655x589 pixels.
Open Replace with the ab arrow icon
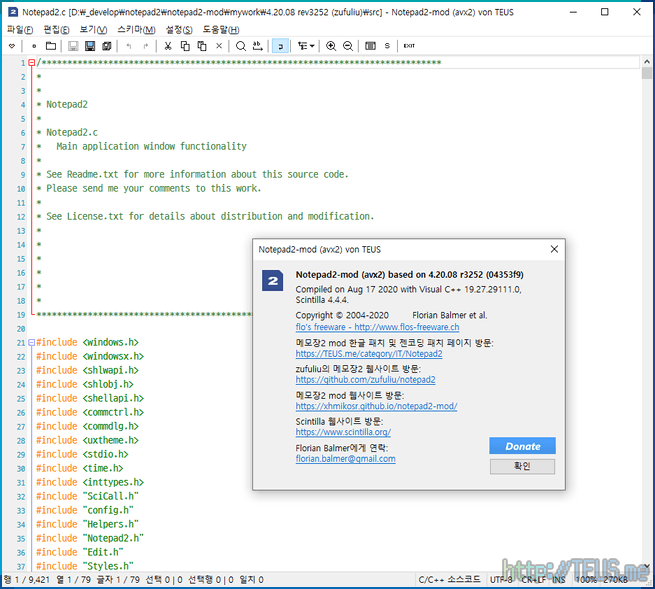257,46
